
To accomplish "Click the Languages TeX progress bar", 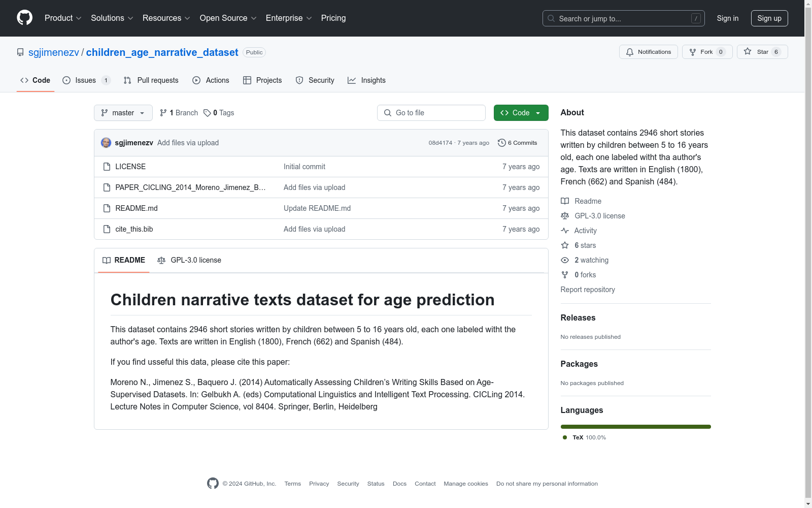I will click(636, 427).
